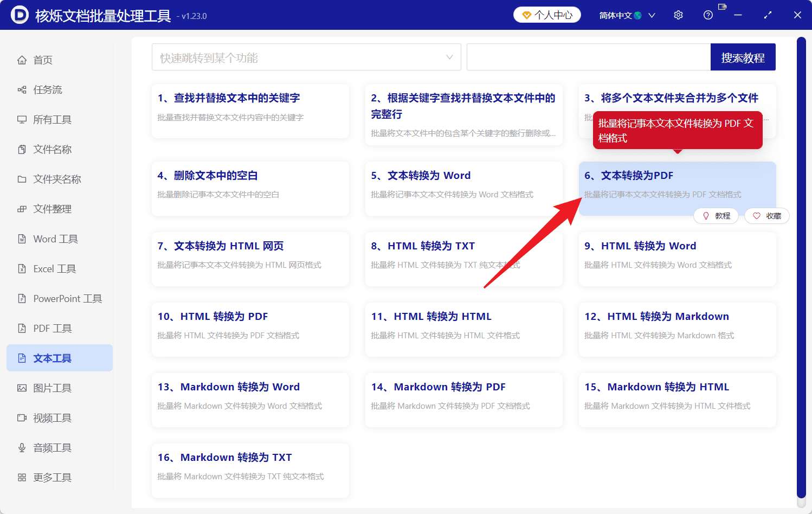
Task: Open card 7、文本转换为 HTML 网页
Action: [x=250, y=259]
